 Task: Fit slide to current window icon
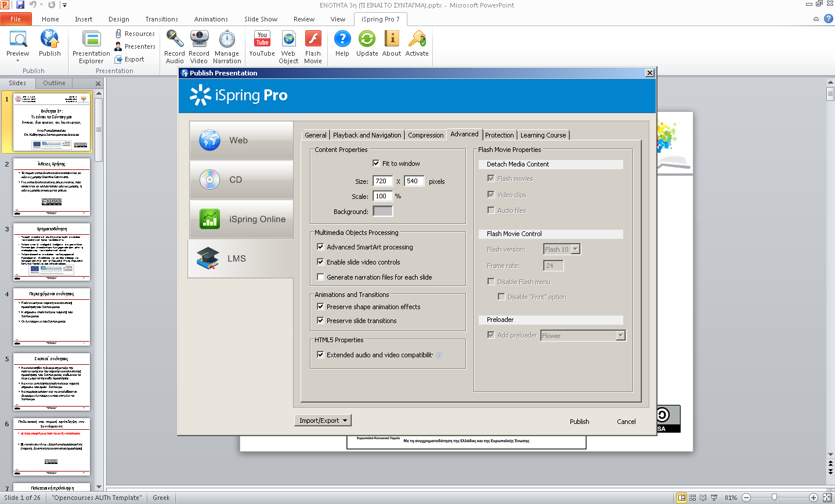point(827,498)
